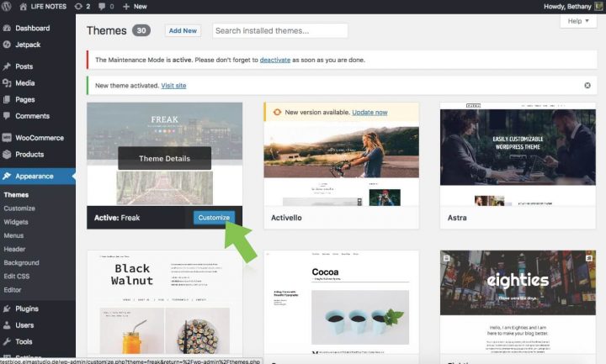This screenshot has width=606, height=364.
Task: Click the Jetpack icon in sidebar
Action: [x=7, y=45]
